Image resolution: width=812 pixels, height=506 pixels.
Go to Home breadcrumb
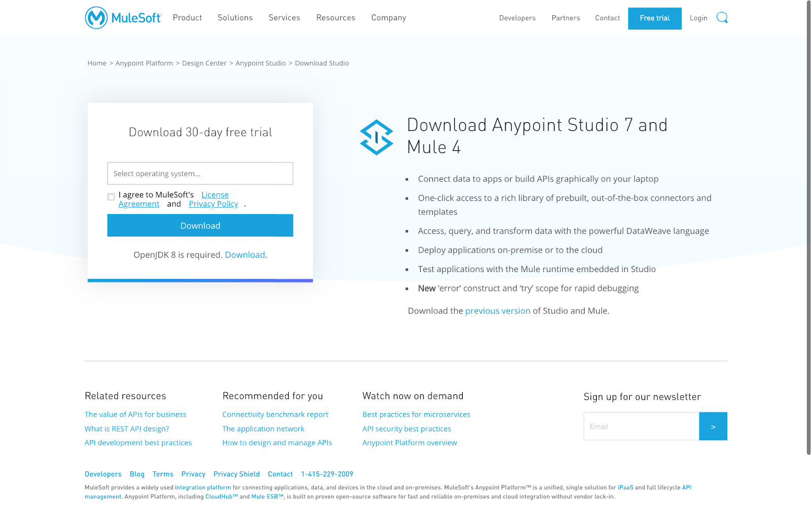click(97, 63)
